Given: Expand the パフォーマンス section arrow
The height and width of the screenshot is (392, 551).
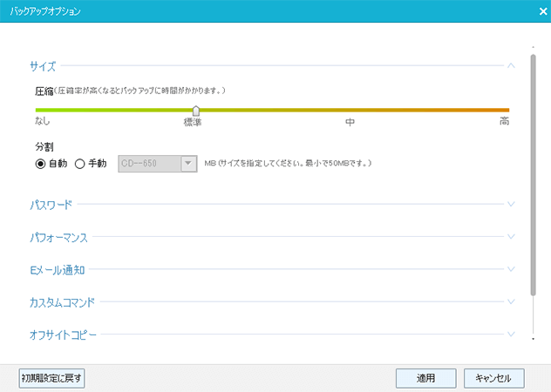Looking at the screenshot, I should 511,237.
